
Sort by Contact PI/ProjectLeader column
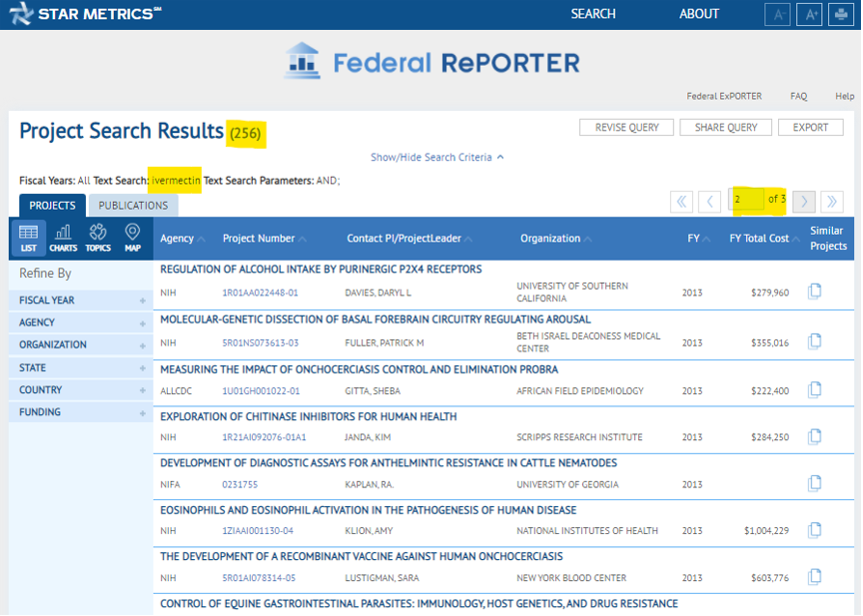point(409,239)
